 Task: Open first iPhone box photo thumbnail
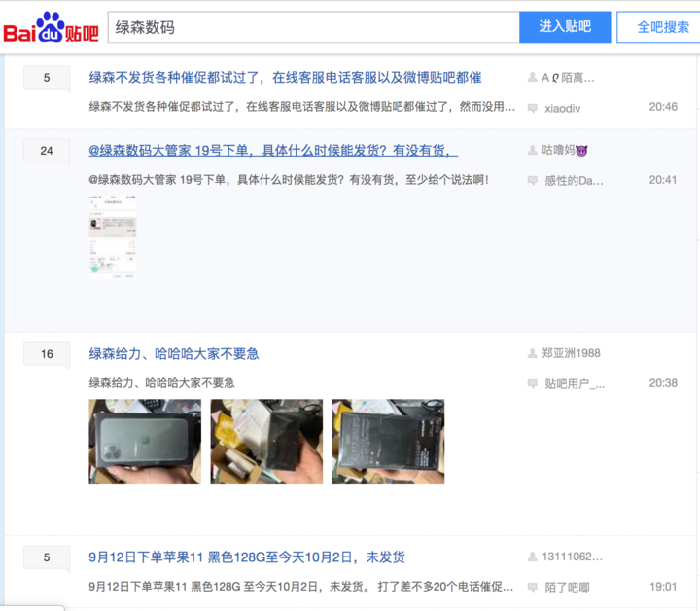[145, 442]
